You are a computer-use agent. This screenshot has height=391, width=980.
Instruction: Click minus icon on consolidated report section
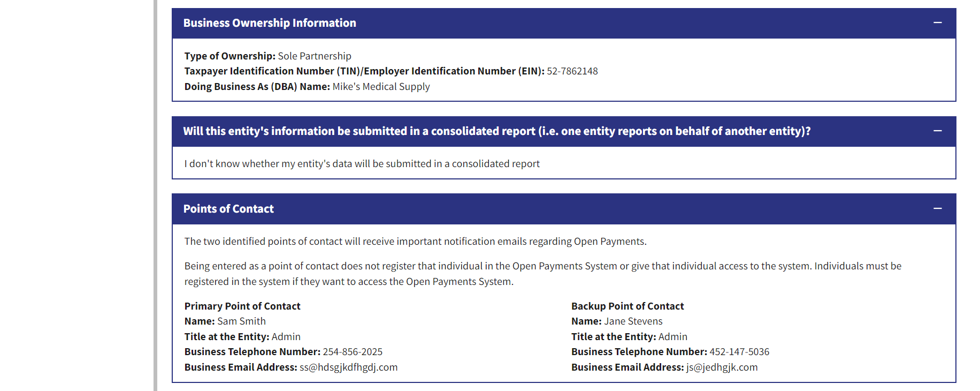937,131
